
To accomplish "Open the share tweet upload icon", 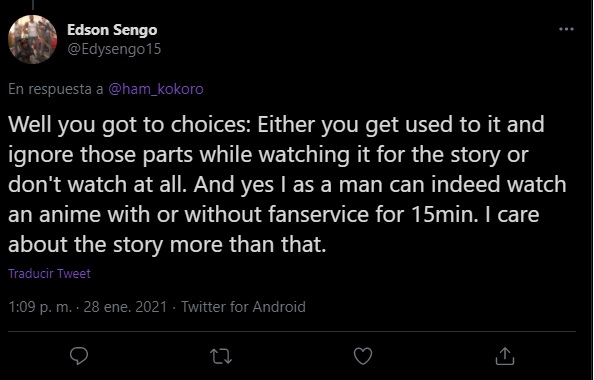I will [x=505, y=356].
